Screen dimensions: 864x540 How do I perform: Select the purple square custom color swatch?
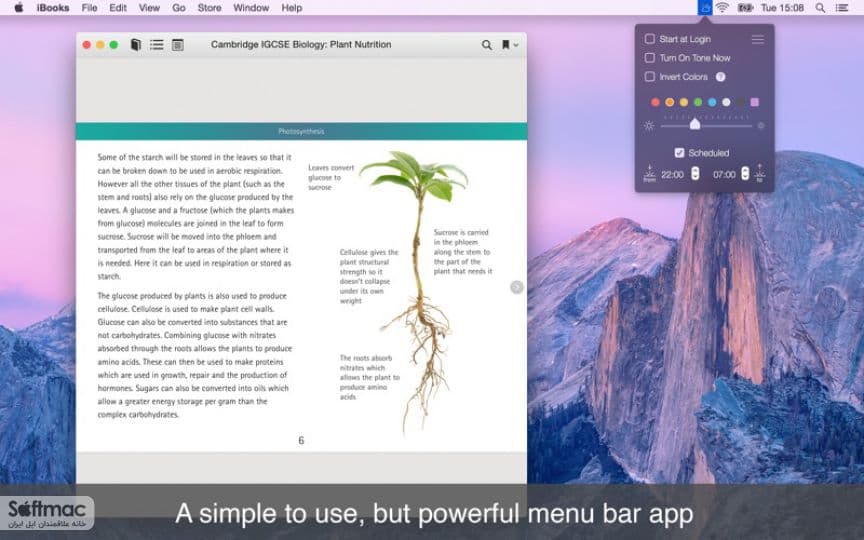tap(755, 102)
